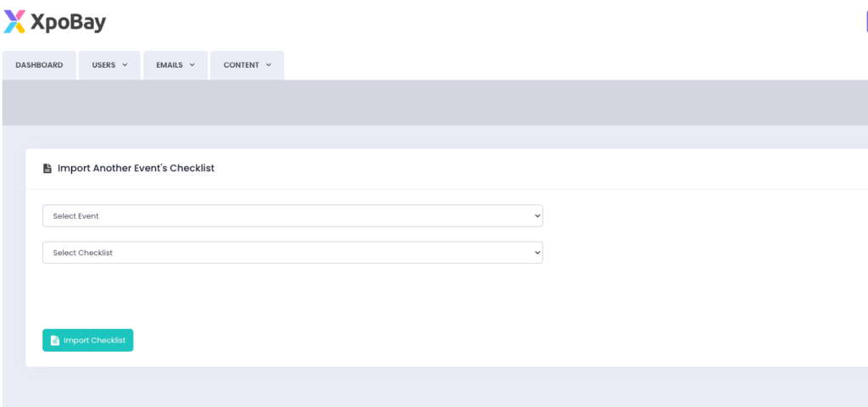Expand the chevron next to Users

tap(125, 65)
